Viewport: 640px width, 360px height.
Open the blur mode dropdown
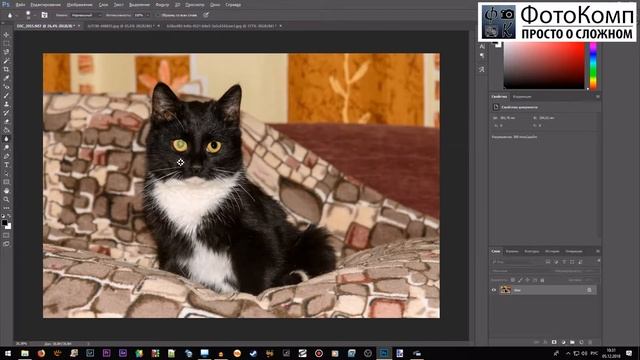tap(86, 15)
